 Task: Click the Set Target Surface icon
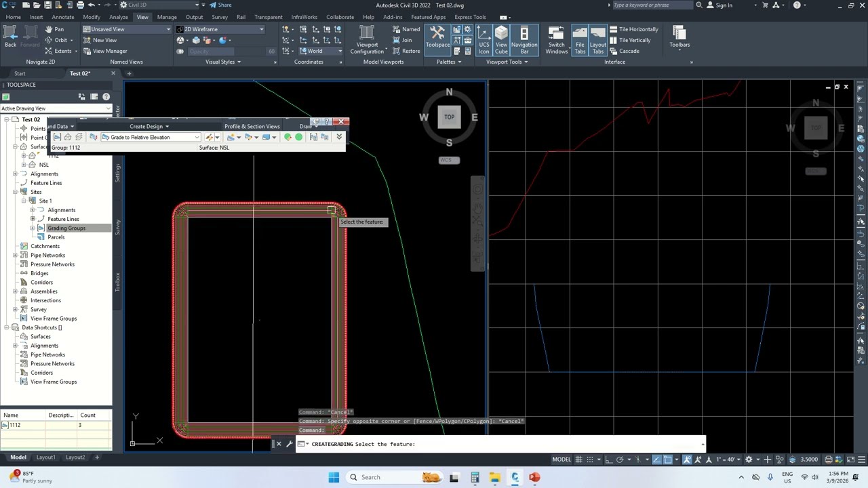(68, 137)
